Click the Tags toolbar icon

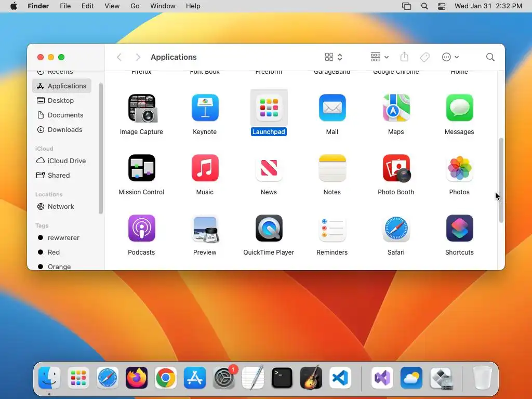(x=424, y=57)
